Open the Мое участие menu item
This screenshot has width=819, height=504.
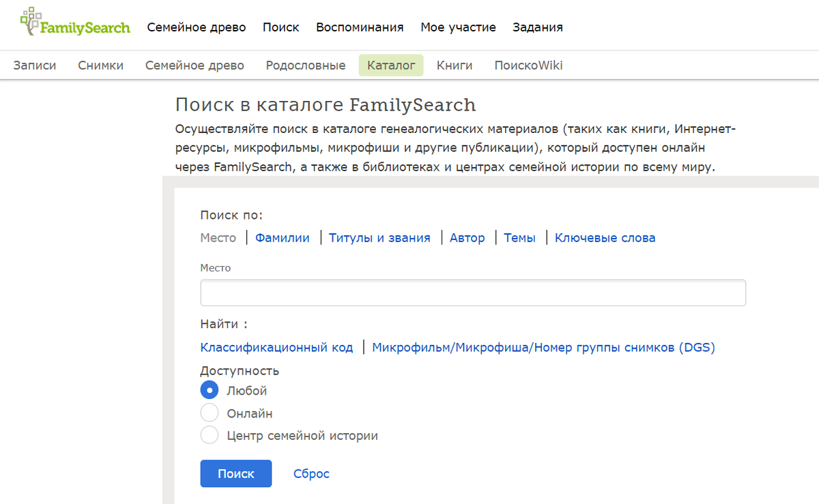pos(458,27)
